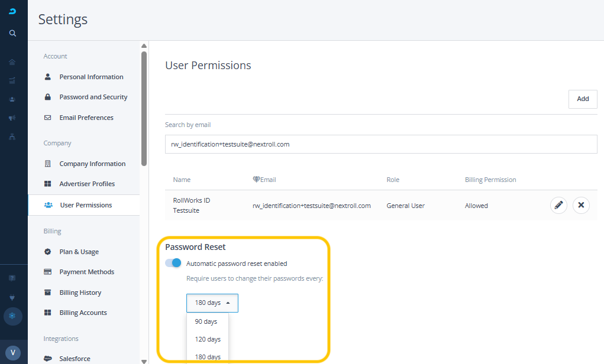Click the help question mark icon in the sidebar
Viewport: 604px width, 364px height.
[12, 278]
